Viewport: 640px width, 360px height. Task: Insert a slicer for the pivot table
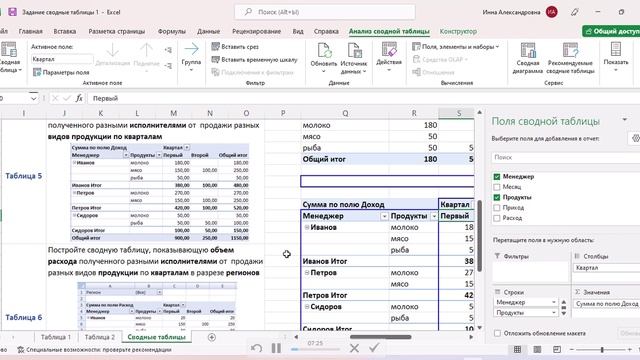(235, 47)
